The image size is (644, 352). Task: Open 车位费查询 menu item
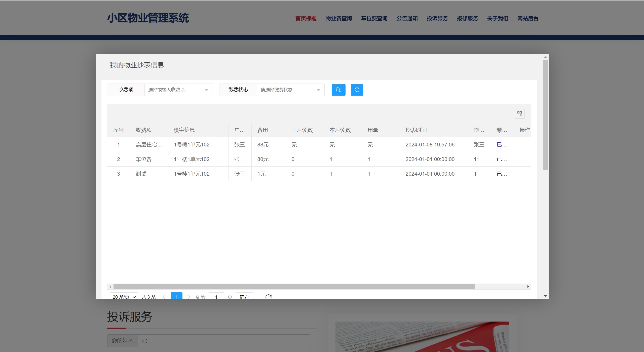coord(374,18)
